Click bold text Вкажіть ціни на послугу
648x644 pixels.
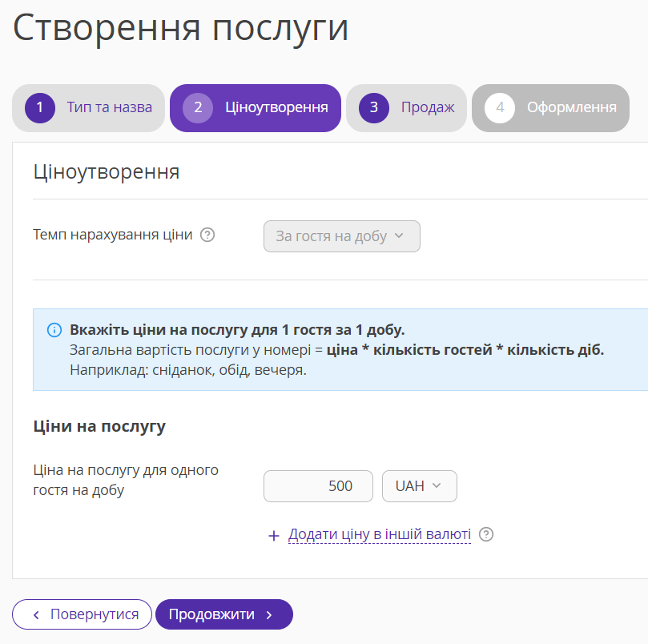(237, 330)
